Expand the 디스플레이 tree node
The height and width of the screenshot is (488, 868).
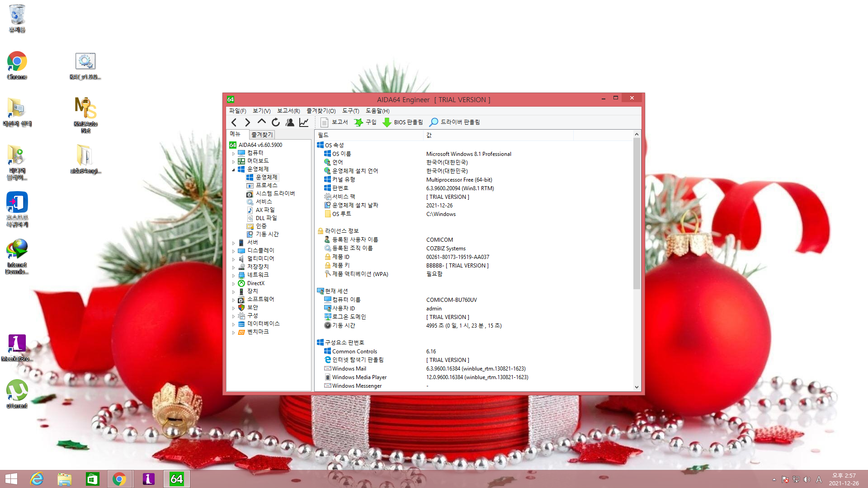coord(233,251)
